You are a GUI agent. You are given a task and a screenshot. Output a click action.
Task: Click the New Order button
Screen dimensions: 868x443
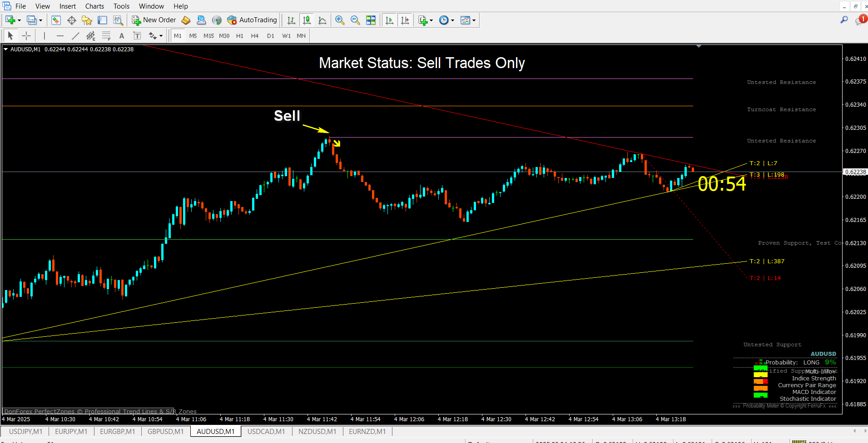154,20
